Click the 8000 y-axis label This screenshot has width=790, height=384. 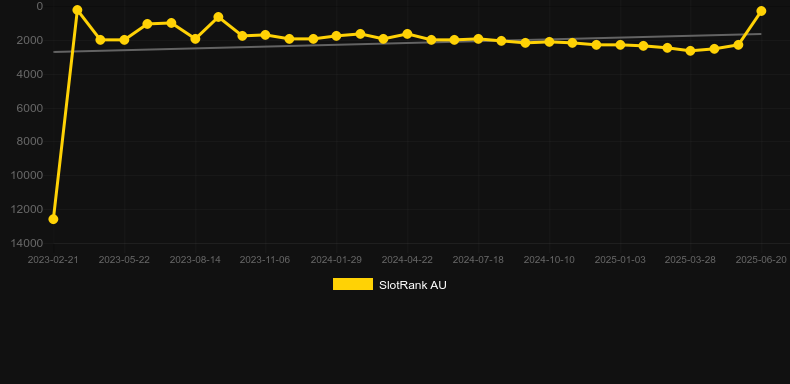tap(31, 142)
